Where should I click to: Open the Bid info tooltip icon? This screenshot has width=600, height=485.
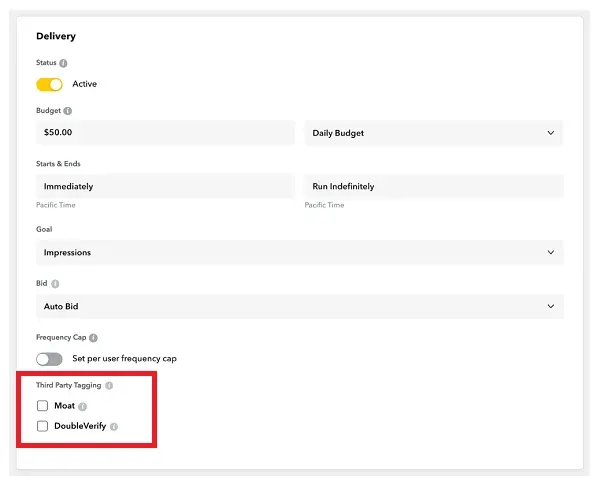(x=54, y=284)
